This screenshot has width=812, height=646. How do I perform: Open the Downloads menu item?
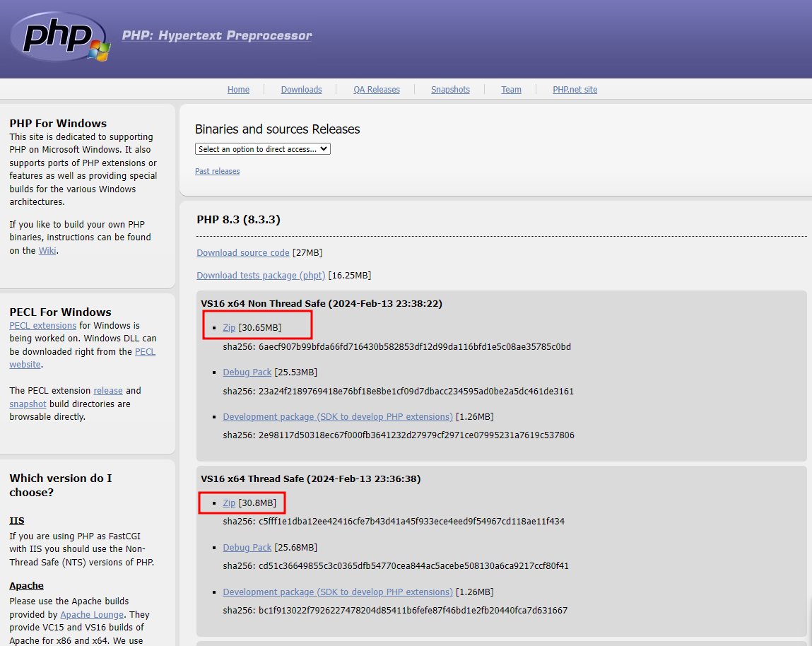(x=301, y=90)
